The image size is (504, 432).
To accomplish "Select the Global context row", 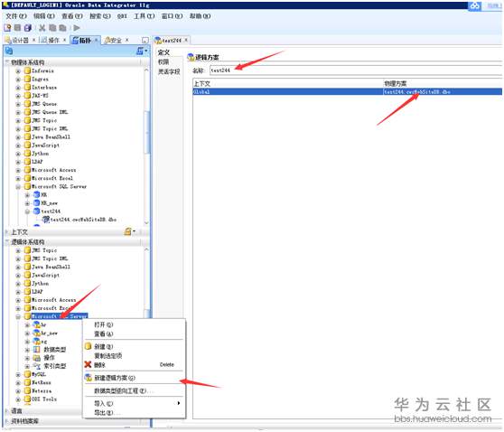I will [x=347, y=92].
